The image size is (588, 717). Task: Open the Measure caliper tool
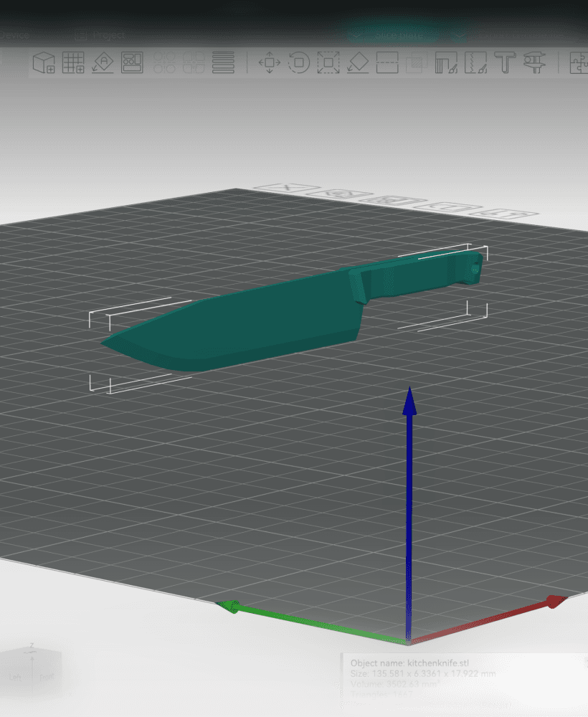point(534,62)
